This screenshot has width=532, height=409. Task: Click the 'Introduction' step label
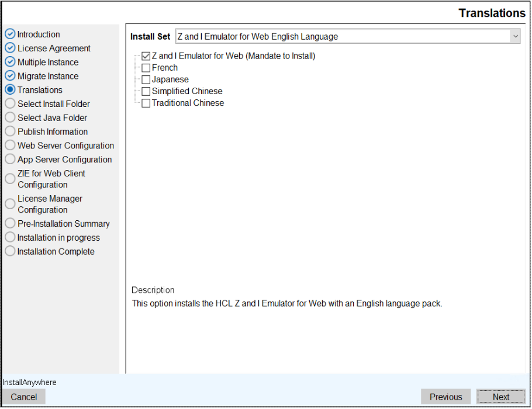click(39, 34)
